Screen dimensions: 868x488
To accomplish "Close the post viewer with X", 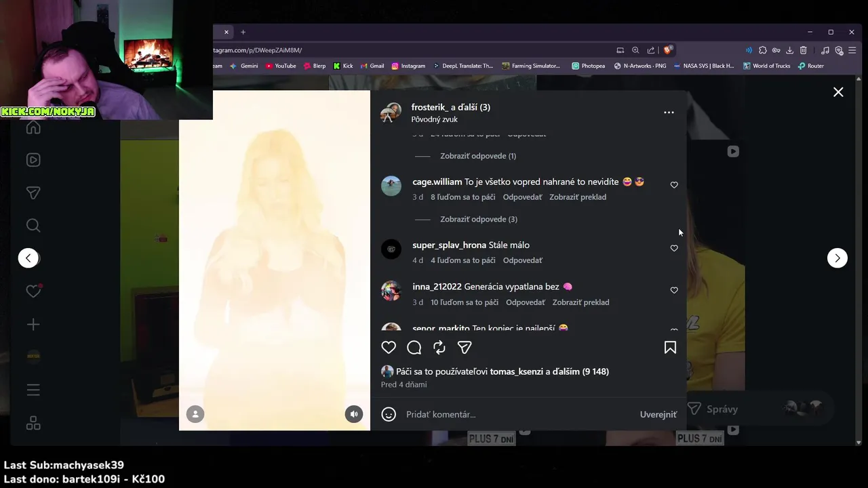I will click(838, 92).
